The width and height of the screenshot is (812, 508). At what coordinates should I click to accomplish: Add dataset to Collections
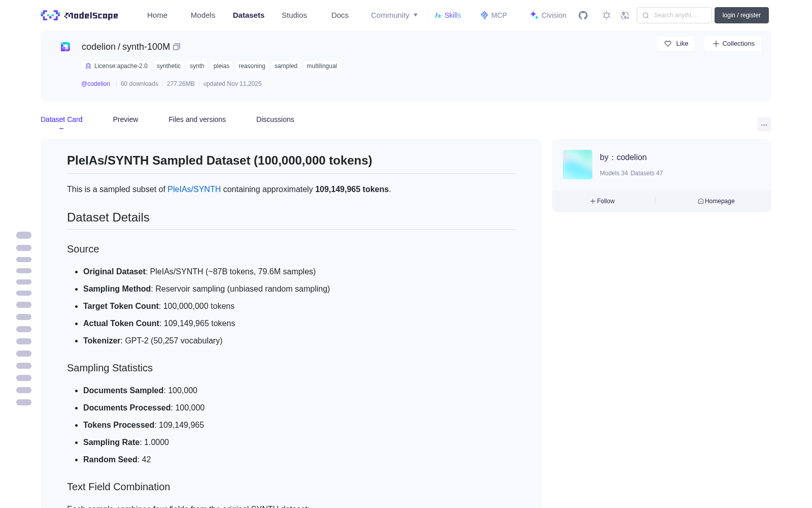pyautogui.click(x=733, y=44)
